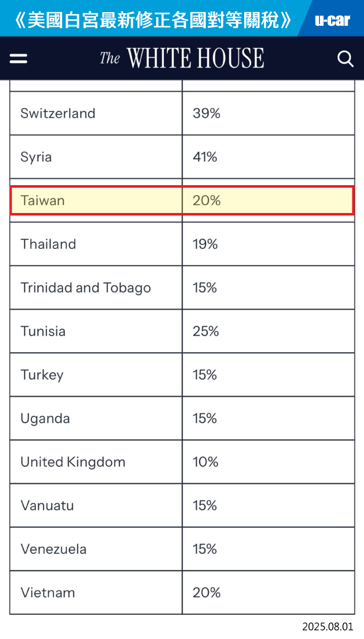This screenshot has width=364, height=639.
Task: Click the Trinidad and Tobago cell
Action: pyautogui.click(x=96, y=287)
